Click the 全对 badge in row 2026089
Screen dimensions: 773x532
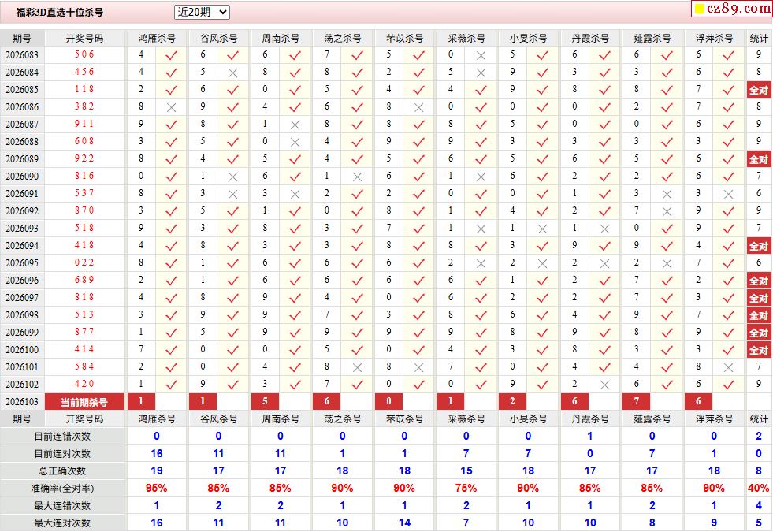tap(759, 159)
